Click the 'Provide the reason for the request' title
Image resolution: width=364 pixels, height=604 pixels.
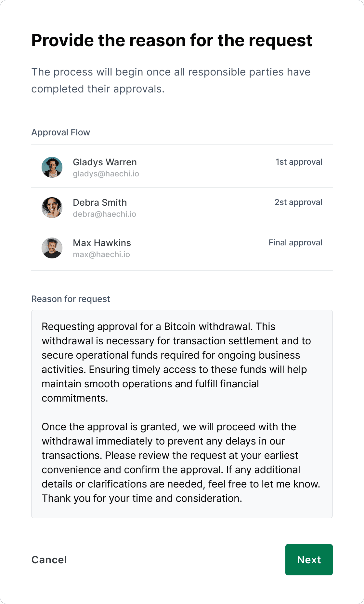[172, 41]
